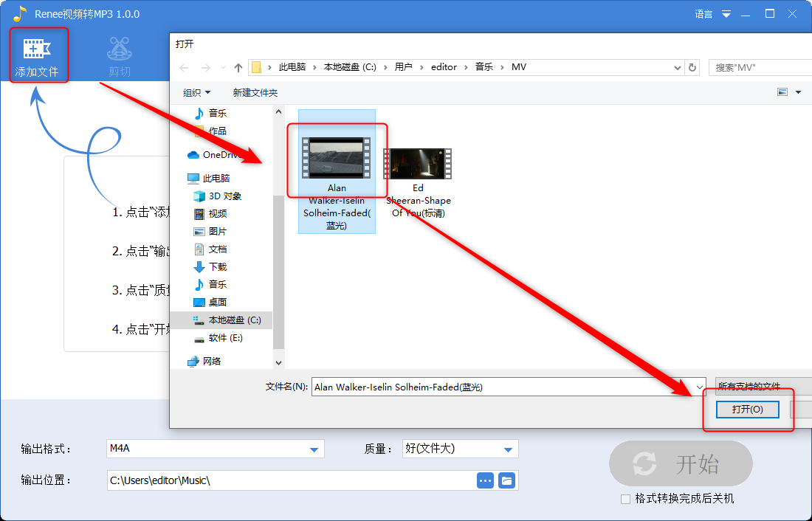The width and height of the screenshot is (812, 521).
Task: Expand the language dropdown triangle
Action: click(726, 15)
